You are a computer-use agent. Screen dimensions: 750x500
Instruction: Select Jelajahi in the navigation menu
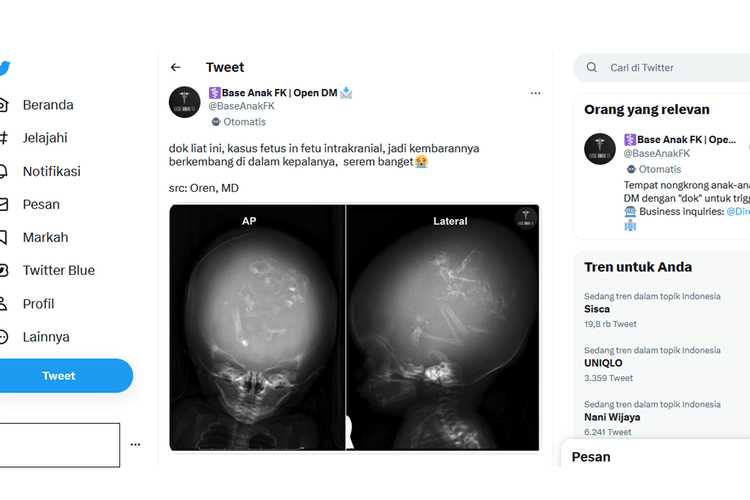(x=45, y=138)
